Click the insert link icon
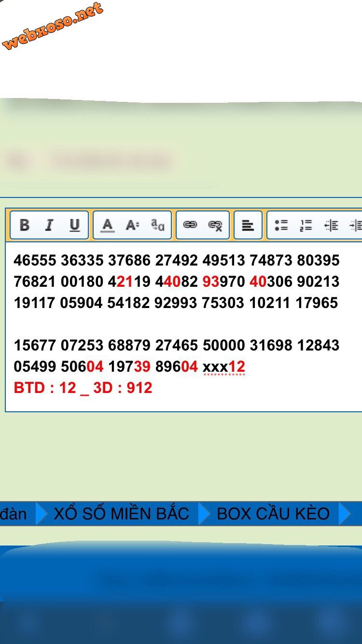 click(190, 225)
